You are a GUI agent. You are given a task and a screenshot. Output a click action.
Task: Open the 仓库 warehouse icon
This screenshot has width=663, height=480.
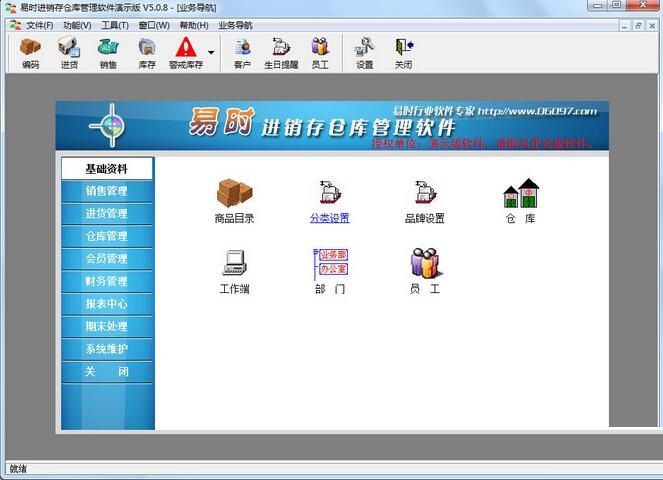[521, 193]
